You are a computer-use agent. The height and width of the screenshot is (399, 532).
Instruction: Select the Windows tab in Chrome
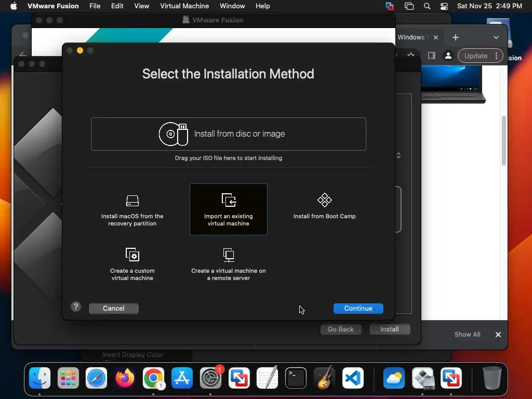coord(411,37)
